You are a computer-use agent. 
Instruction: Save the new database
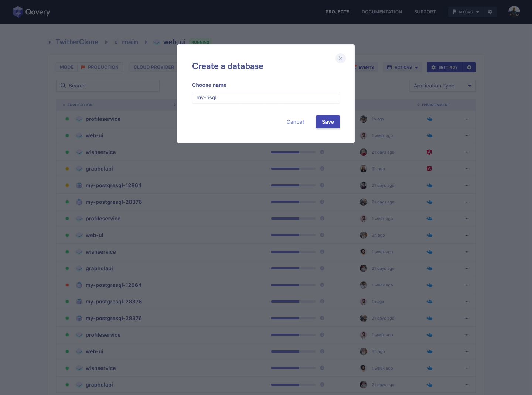(328, 122)
